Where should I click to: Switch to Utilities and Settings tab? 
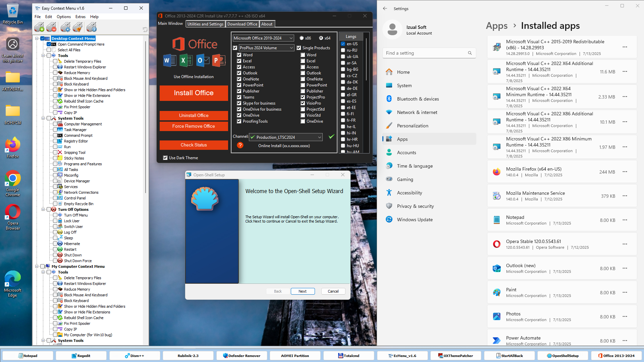pos(205,24)
